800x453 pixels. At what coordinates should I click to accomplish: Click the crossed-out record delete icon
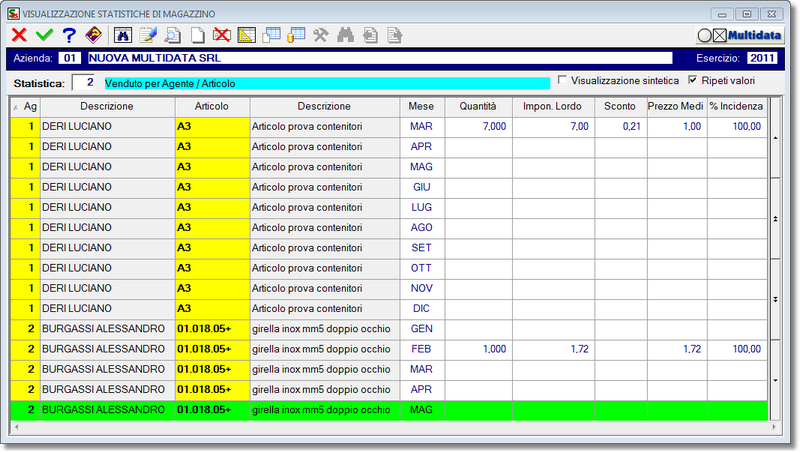pos(221,35)
